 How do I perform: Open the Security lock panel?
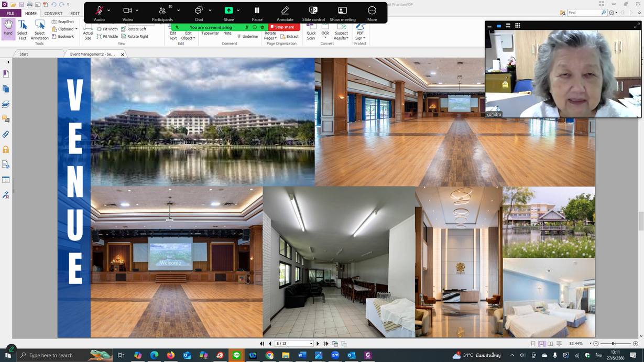6,150
